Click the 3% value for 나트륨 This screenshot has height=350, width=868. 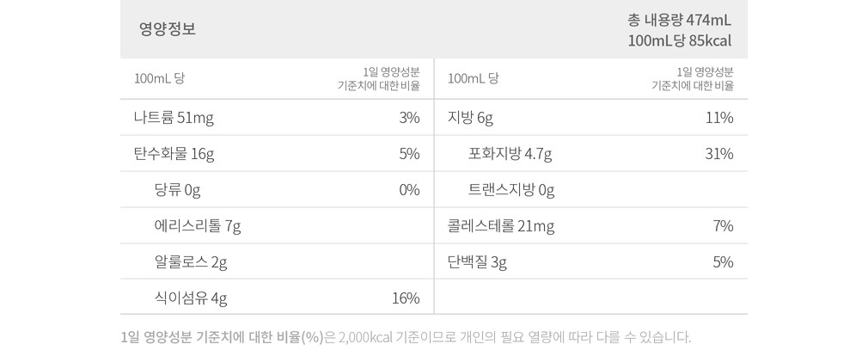[409, 118]
